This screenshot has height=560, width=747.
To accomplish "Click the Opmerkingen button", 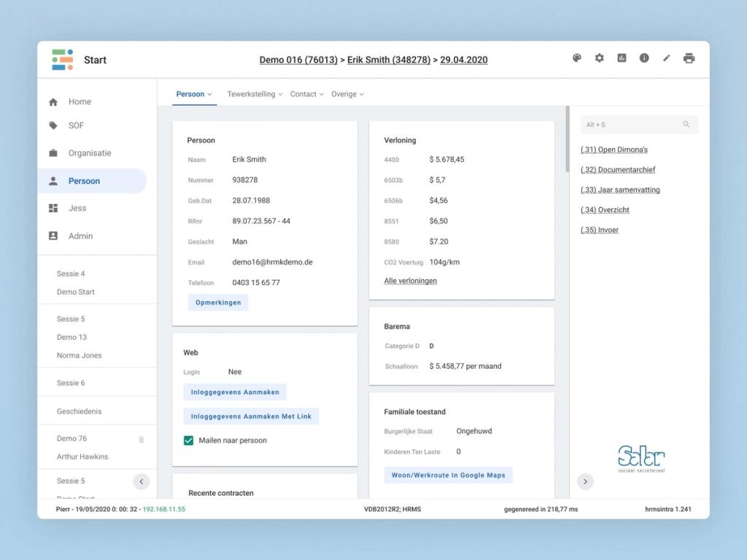I will (218, 303).
